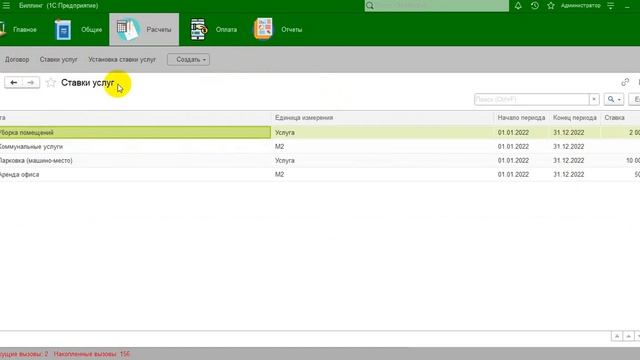
Task: Open notifications bell icon
Action: [x=518, y=6]
